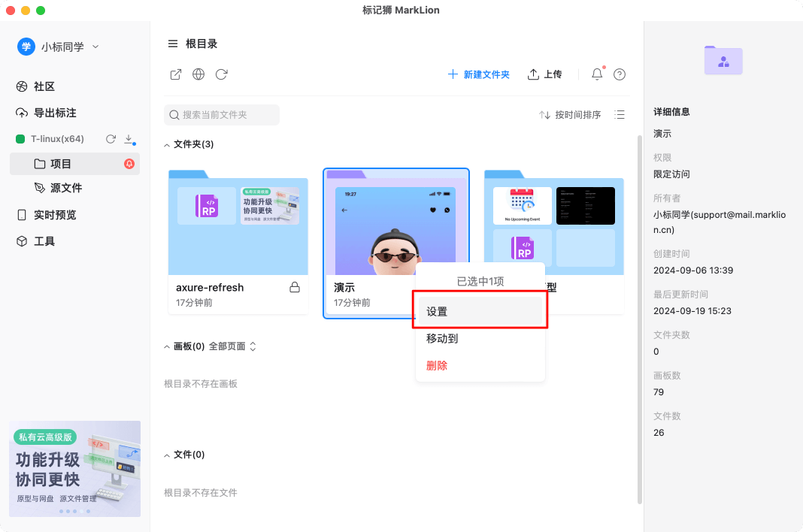Open the account menu via 小标同学 chevron
803x532 pixels.
pyautogui.click(x=95, y=46)
